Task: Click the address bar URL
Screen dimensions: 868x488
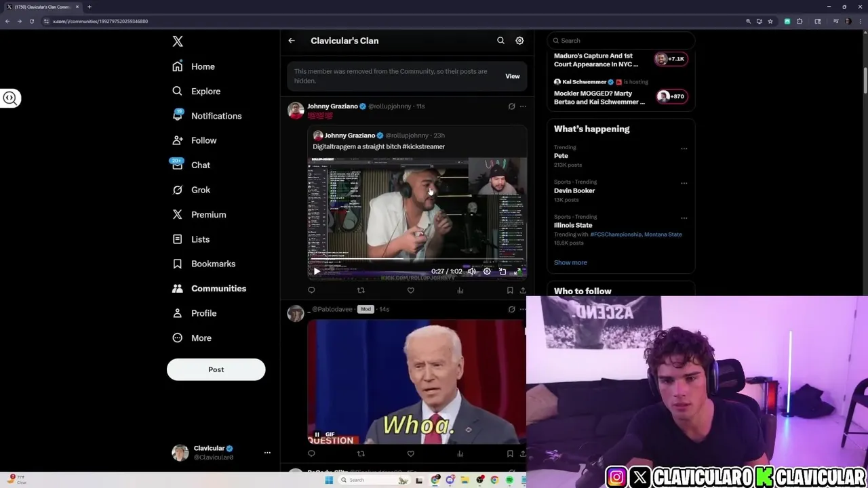Action: 100,21
